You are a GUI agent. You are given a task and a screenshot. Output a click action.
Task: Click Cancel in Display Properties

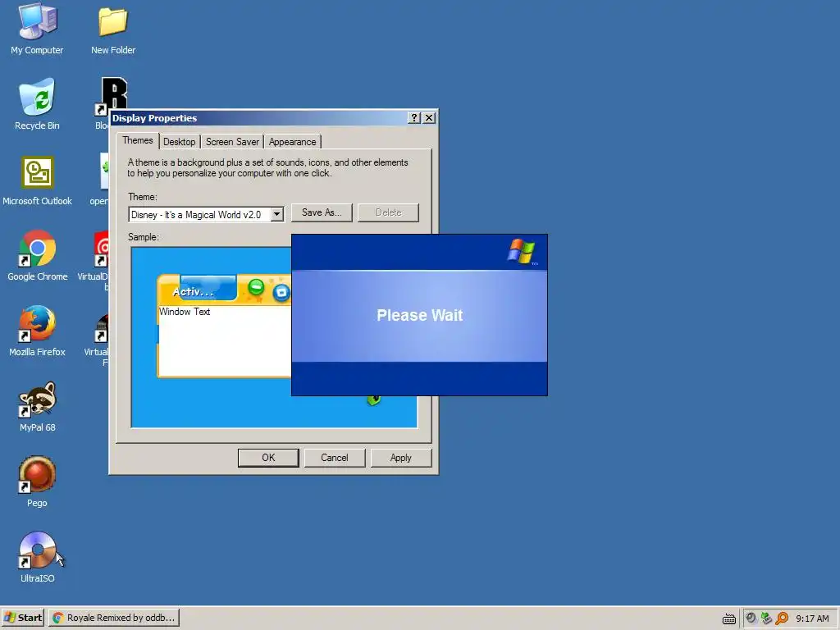coord(335,458)
